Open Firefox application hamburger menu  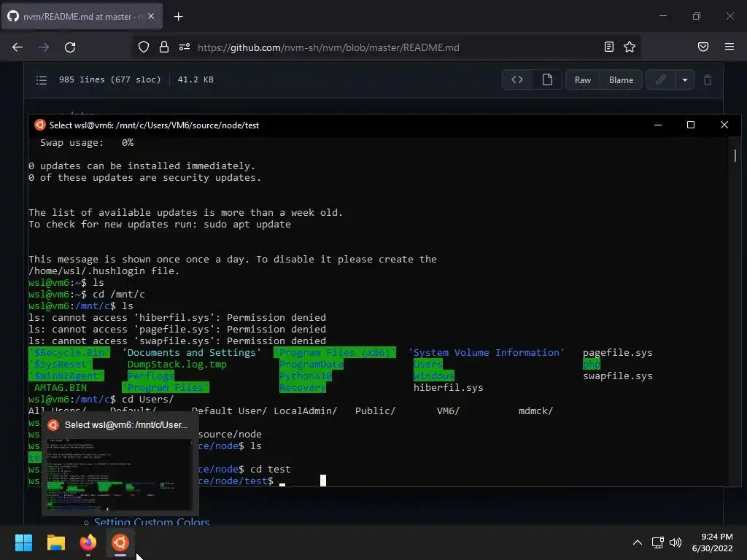(x=729, y=47)
